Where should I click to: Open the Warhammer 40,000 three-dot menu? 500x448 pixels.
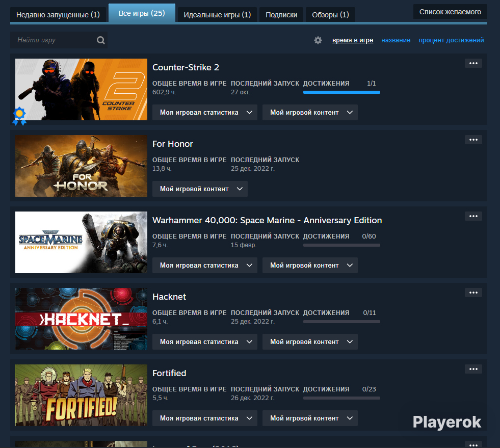[473, 216]
